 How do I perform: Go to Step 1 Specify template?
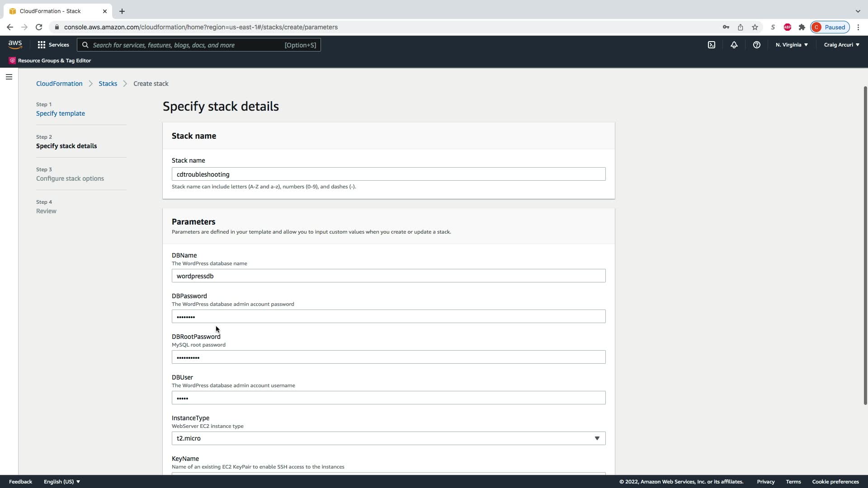pos(61,113)
